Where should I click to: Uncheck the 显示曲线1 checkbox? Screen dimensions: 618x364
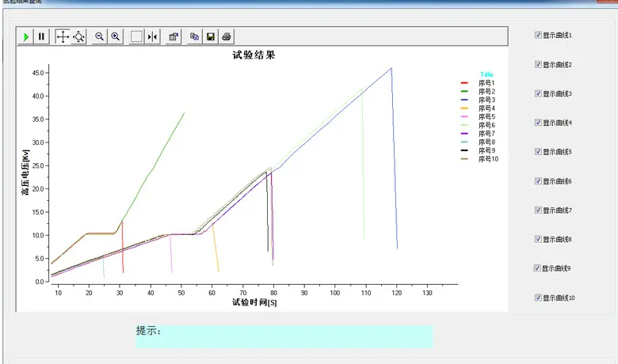point(538,35)
